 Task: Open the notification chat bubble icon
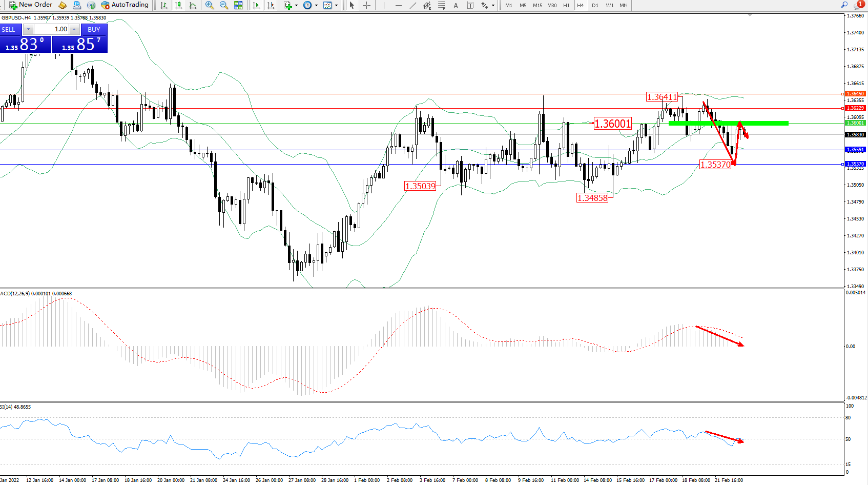point(859,5)
